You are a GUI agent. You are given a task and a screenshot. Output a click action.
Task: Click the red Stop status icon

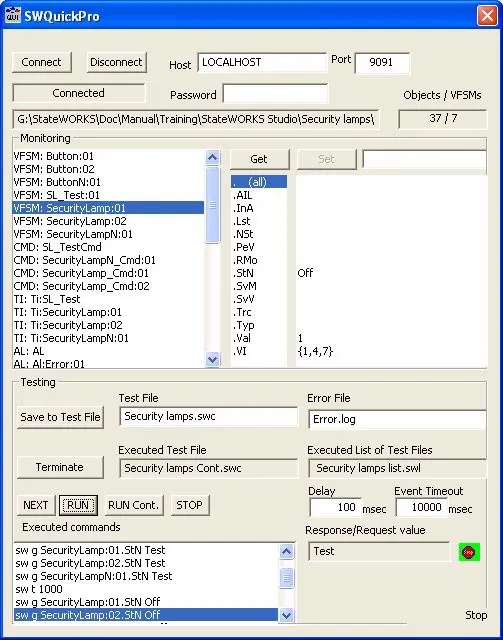pyautogui.click(x=469, y=552)
